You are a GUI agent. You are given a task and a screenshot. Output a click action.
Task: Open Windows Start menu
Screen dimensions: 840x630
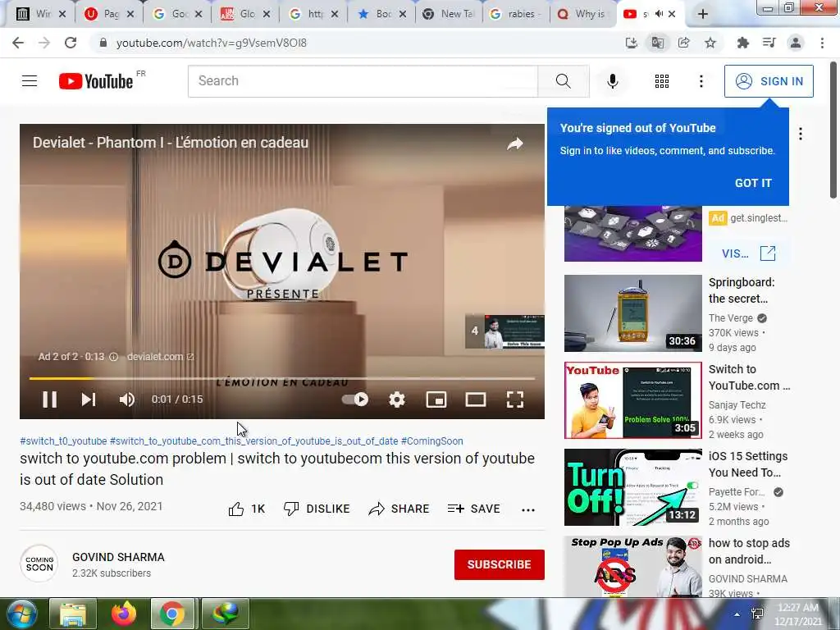pos(21,614)
